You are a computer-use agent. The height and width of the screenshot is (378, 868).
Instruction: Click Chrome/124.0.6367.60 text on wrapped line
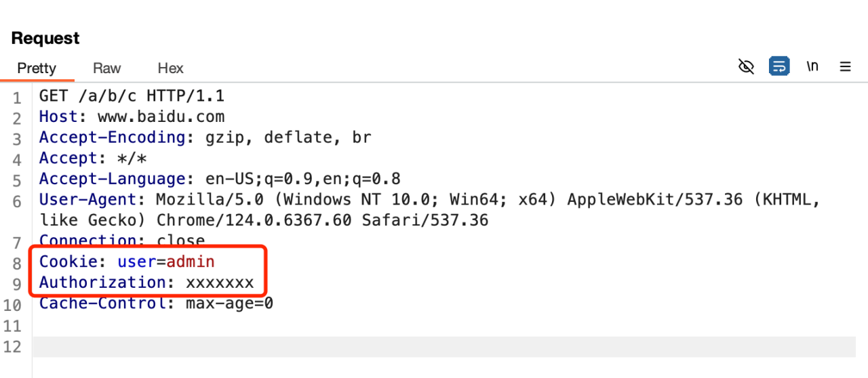point(256,221)
